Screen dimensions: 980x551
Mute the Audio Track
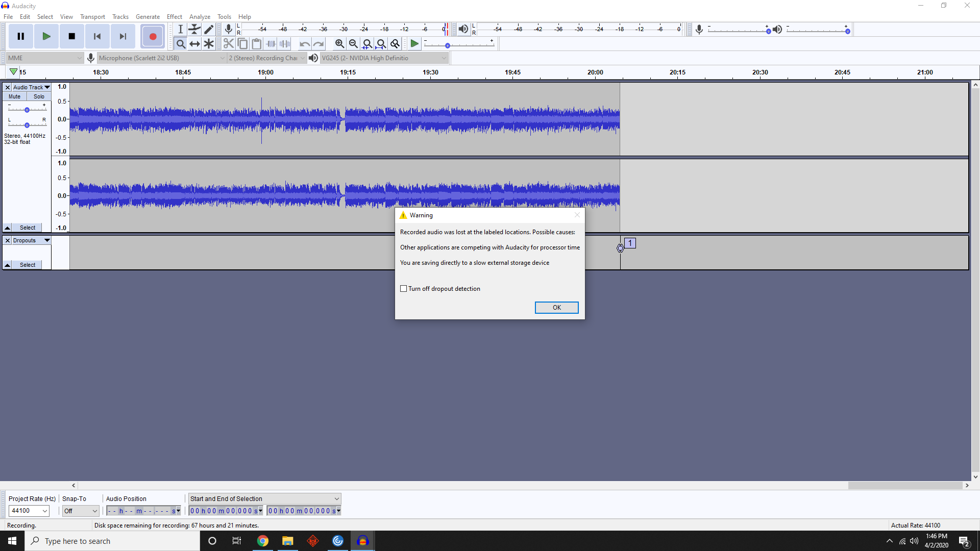click(x=14, y=96)
